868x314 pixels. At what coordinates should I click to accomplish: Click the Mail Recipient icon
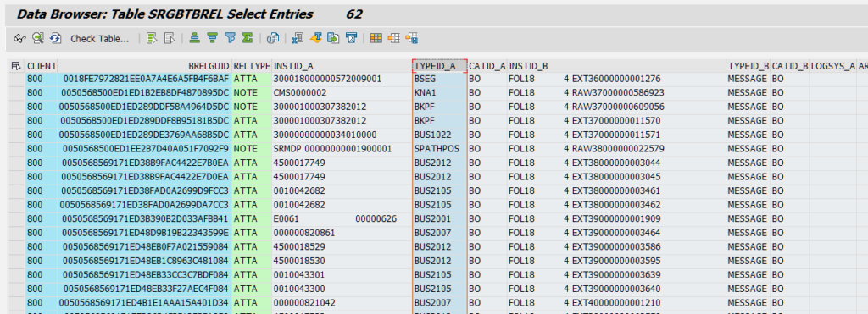tap(351, 38)
